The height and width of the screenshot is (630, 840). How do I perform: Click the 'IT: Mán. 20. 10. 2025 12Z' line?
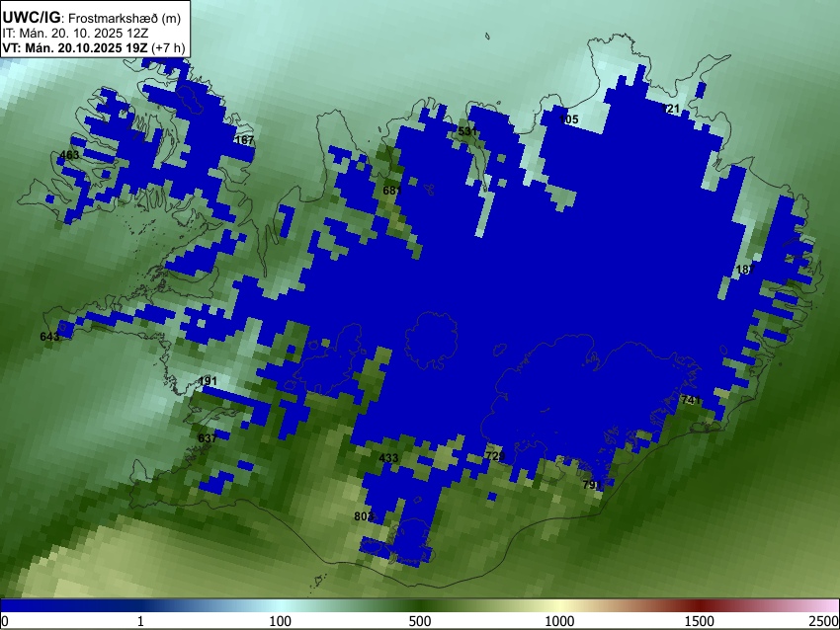pyautogui.click(x=75, y=34)
